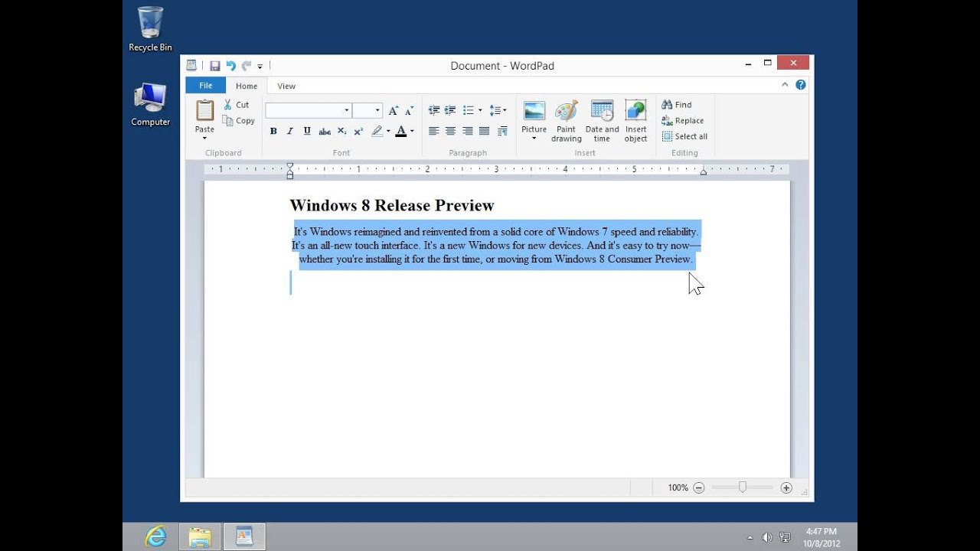The height and width of the screenshot is (551, 980).
Task: Undo the last action
Action: [230, 66]
